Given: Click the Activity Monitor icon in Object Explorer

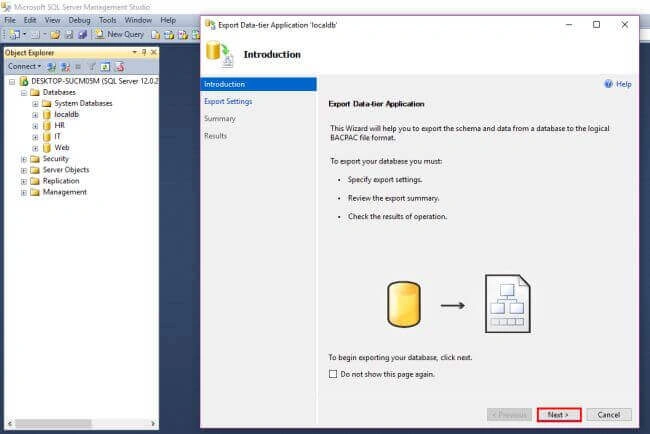Looking at the screenshot, I should 120,67.
